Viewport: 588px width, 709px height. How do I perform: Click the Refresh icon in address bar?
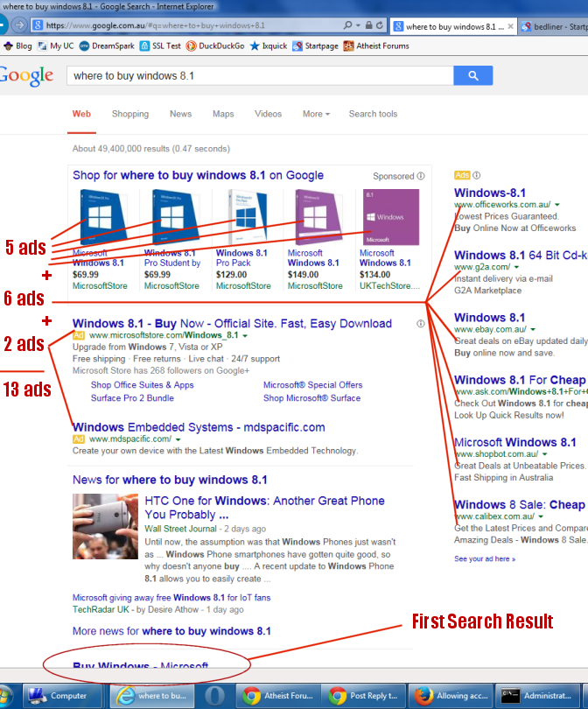point(380,25)
